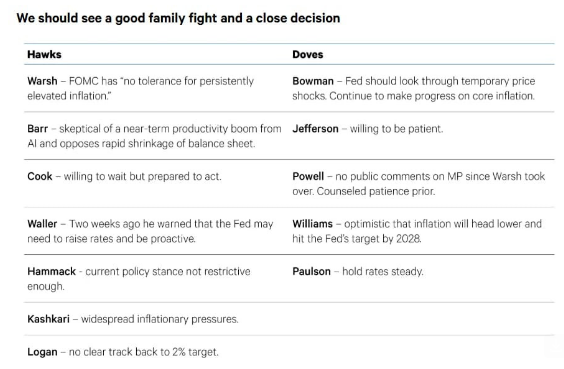Select the Hammack name entry
Viewport: 564px width, 369px height.
click(x=51, y=271)
